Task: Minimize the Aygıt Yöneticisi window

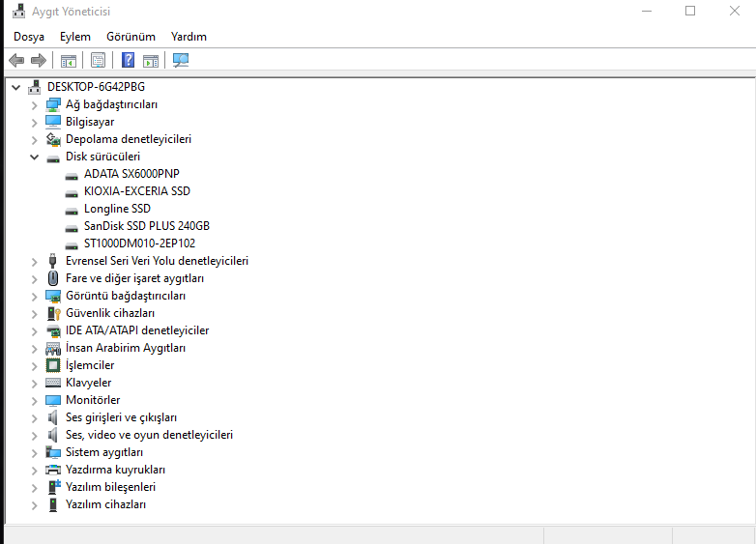Action: (647, 11)
